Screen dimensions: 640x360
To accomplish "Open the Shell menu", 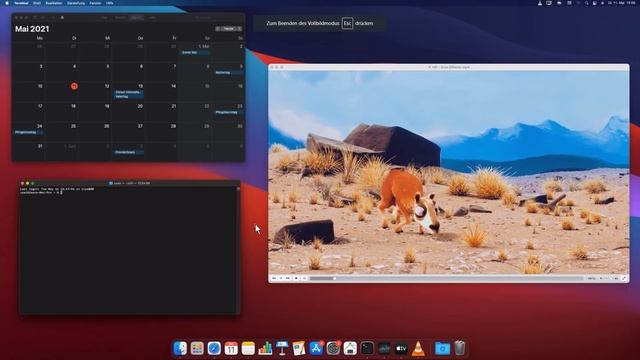I will pyautogui.click(x=37, y=3).
